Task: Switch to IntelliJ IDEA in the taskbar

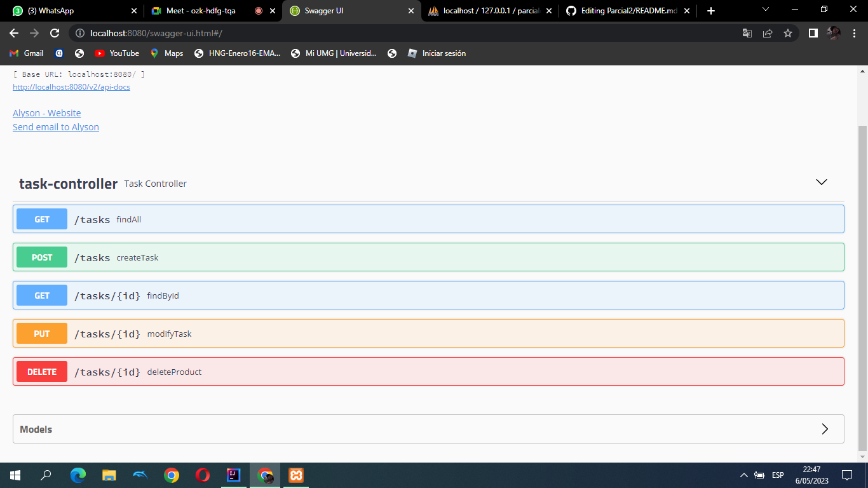Action: pyautogui.click(x=234, y=475)
